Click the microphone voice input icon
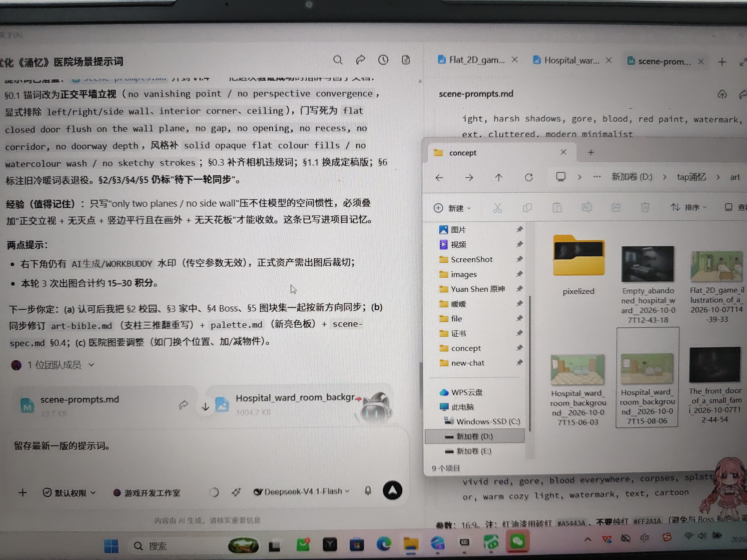Screen dimensions: 747x560 [368, 491]
